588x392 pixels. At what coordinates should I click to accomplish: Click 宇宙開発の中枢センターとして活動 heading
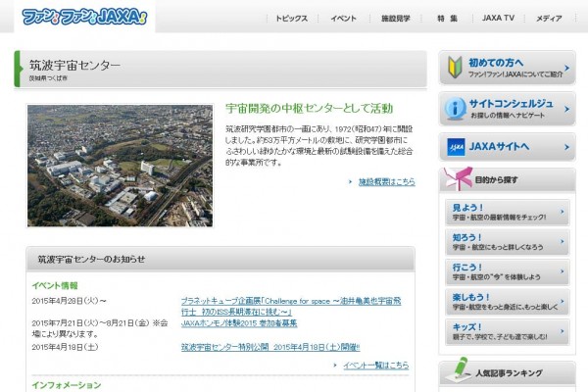(x=309, y=109)
